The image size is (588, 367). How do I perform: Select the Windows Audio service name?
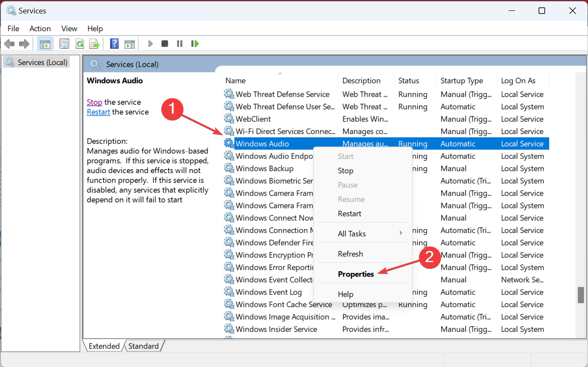pyautogui.click(x=262, y=144)
